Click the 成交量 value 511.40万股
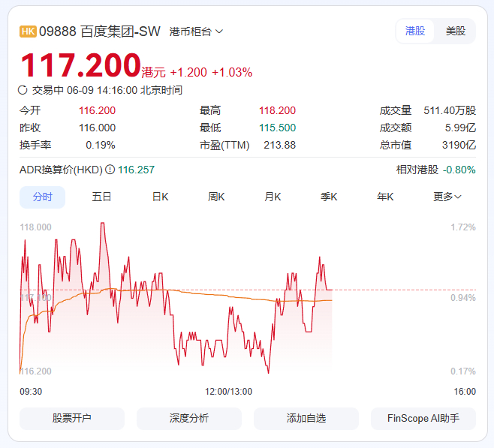 click(x=450, y=110)
